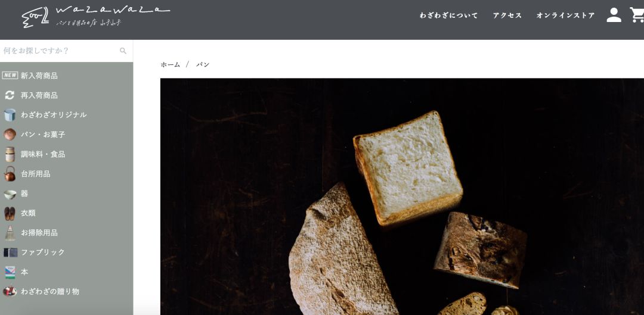Select パン・お菓子 category
Image resolution: width=644 pixels, height=315 pixels.
43,135
